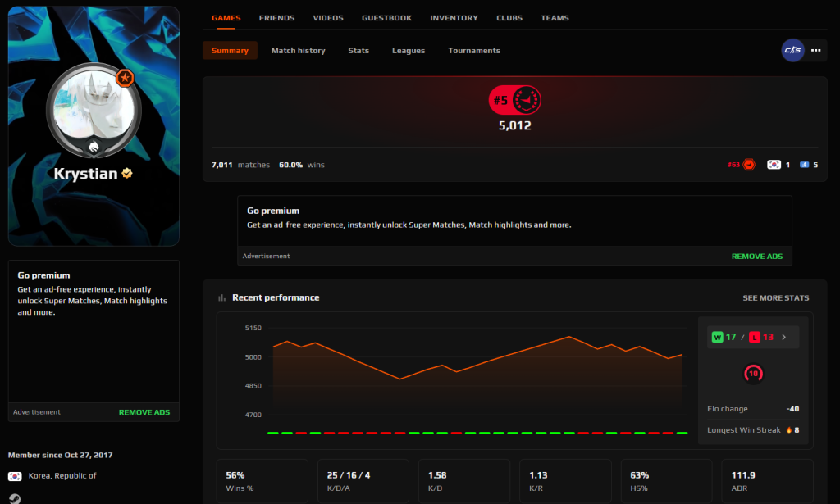Open the CS game selector icon
This screenshot has height=504, width=840.
click(x=792, y=50)
